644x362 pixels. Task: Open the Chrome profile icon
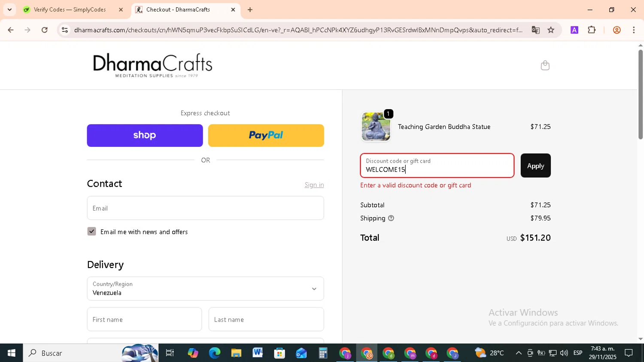tap(617, 30)
